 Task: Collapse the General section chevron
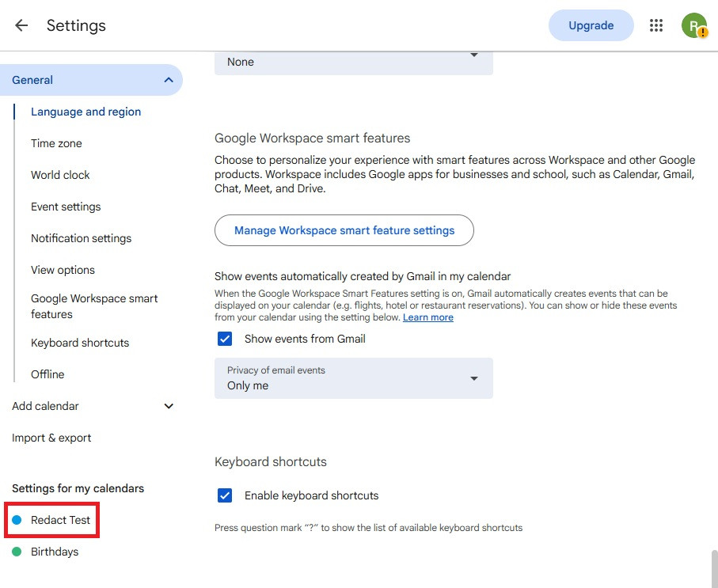click(169, 80)
